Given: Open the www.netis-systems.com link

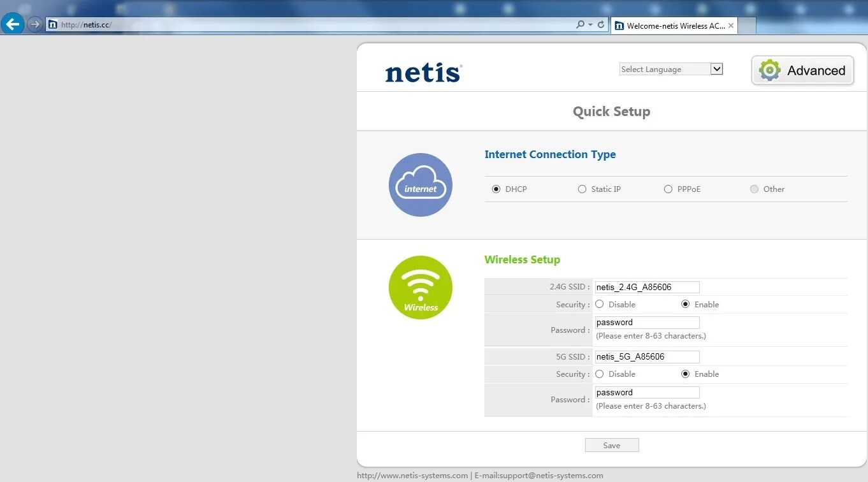Looking at the screenshot, I should pyautogui.click(x=412, y=475).
